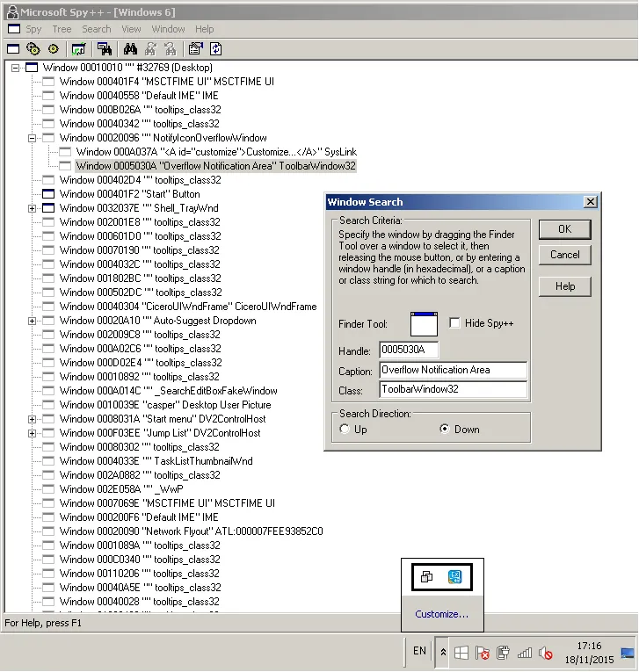The image size is (639, 672).
Task: Open the Windows view from the toolbar
Action: (13, 49)
